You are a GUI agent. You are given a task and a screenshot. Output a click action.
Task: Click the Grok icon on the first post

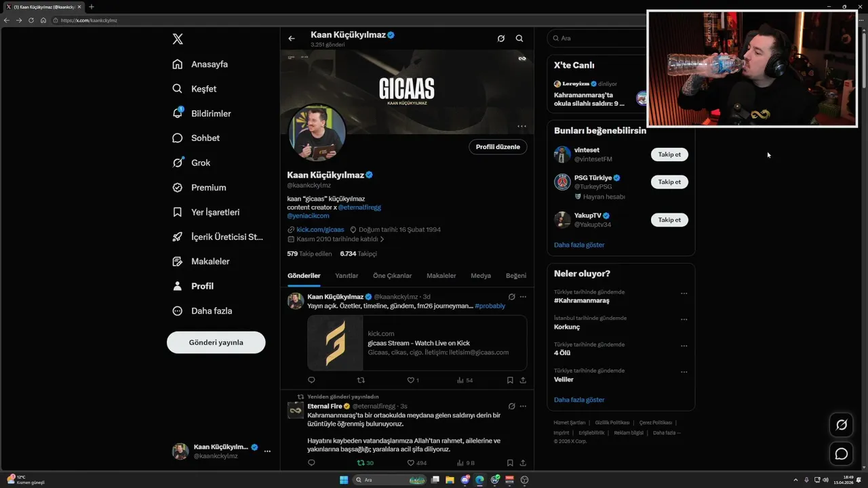tap(512, 297)
